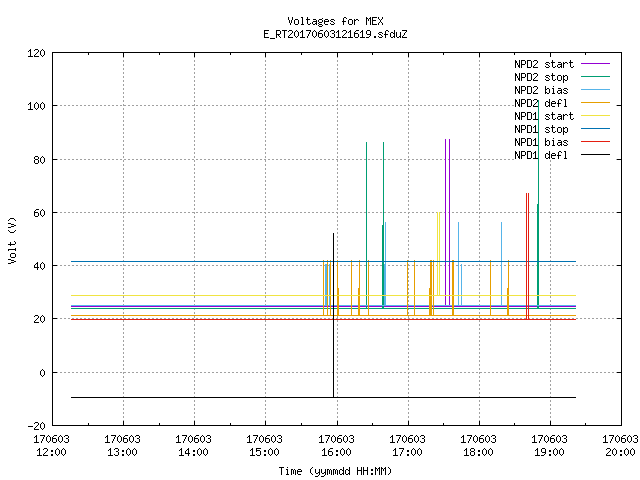
Task: Click the black NPD1 defl legend line
Action: (x=595, y=155)
